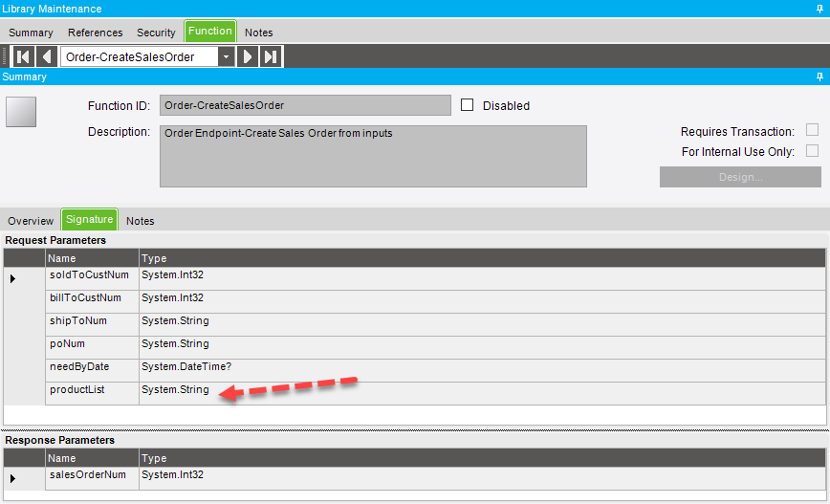Pin the Summary panel header
This screenshot has width=830, height=504.
coord(819,77)
